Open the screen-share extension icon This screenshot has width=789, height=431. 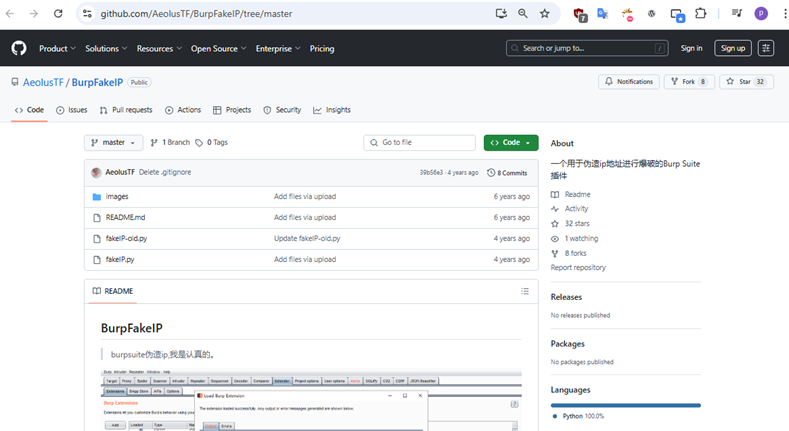(678, 15)
